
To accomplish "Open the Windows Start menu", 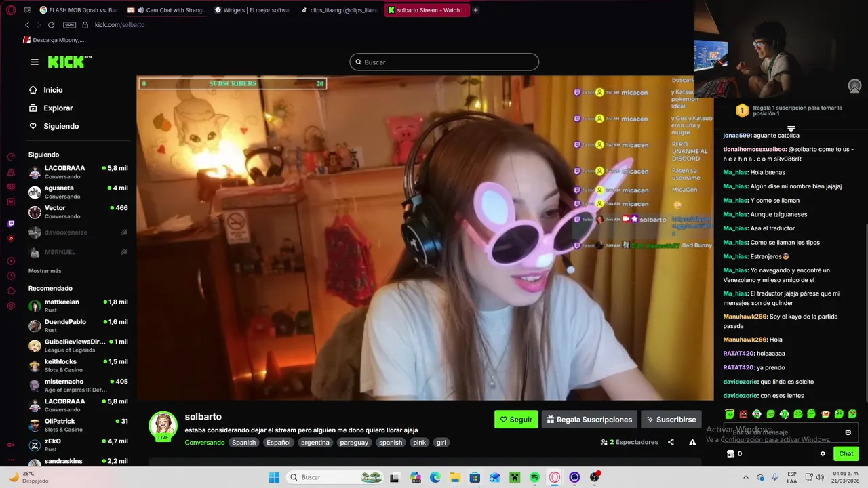I will click(x=274, y=477).
